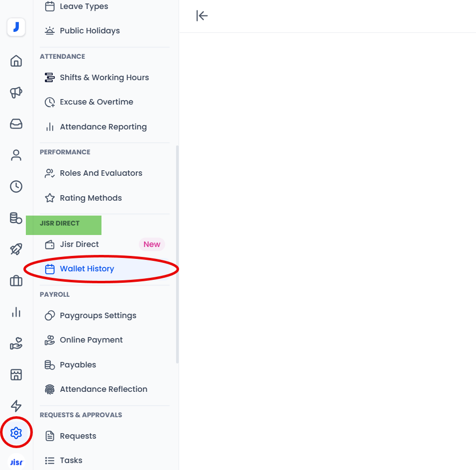The image size is (476, 470).
Task: Select Jisr Direct menu item
Action: click(80, 244)
